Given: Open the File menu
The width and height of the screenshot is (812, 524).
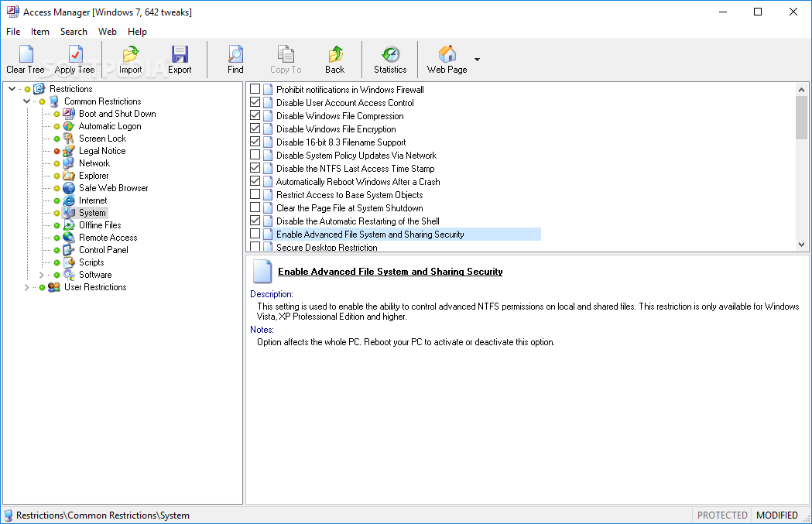Looking at the screenshot, I should tap(13, 32).
